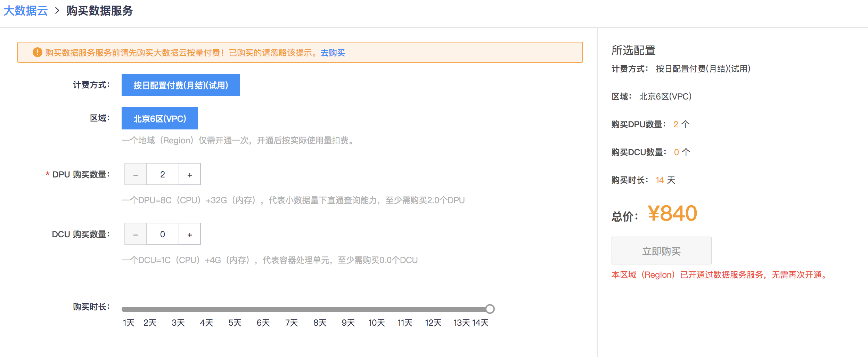Image resolution: width=868 pixels, height=357 pixels.
Task: Open the 大数据云 breadcrumb link
Action: pos(25,11)
